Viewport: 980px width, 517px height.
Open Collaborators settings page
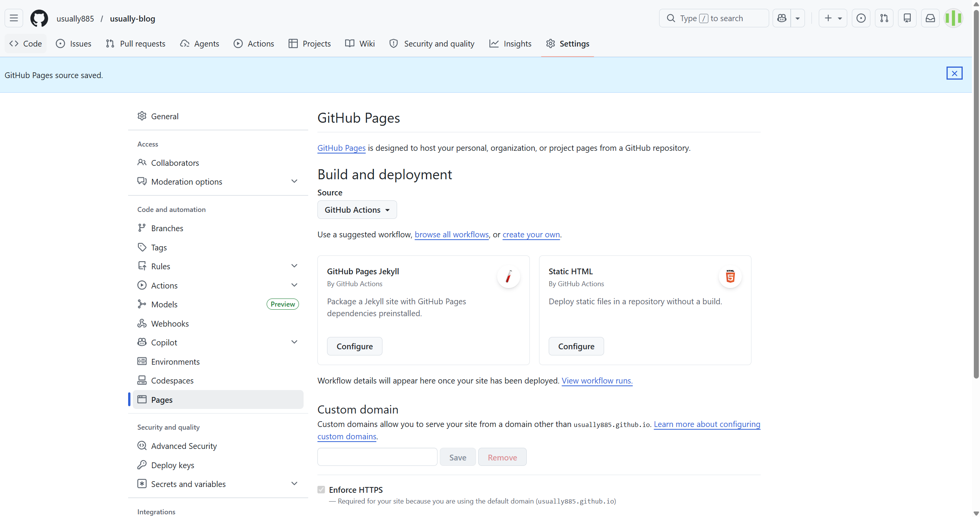[218, 162]
